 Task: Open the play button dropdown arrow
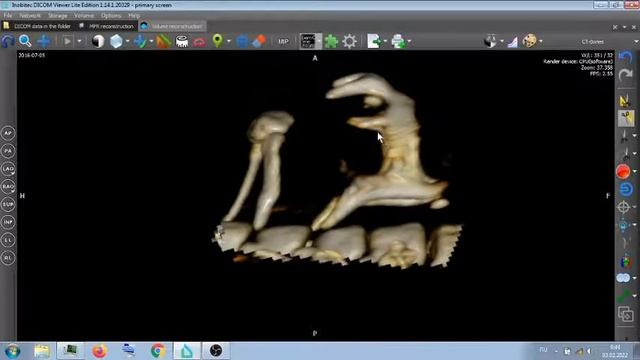point(79,41)
